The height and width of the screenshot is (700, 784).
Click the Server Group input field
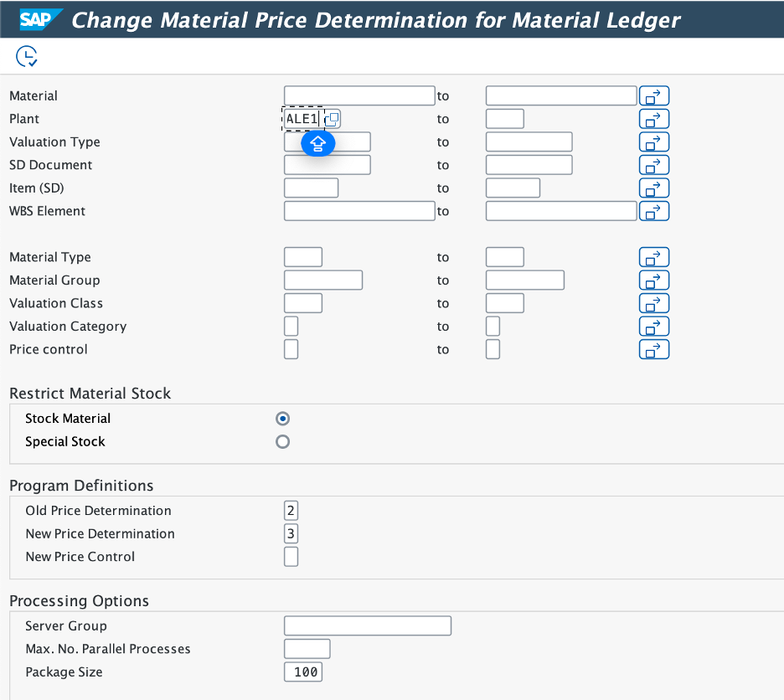coord(367,625)
